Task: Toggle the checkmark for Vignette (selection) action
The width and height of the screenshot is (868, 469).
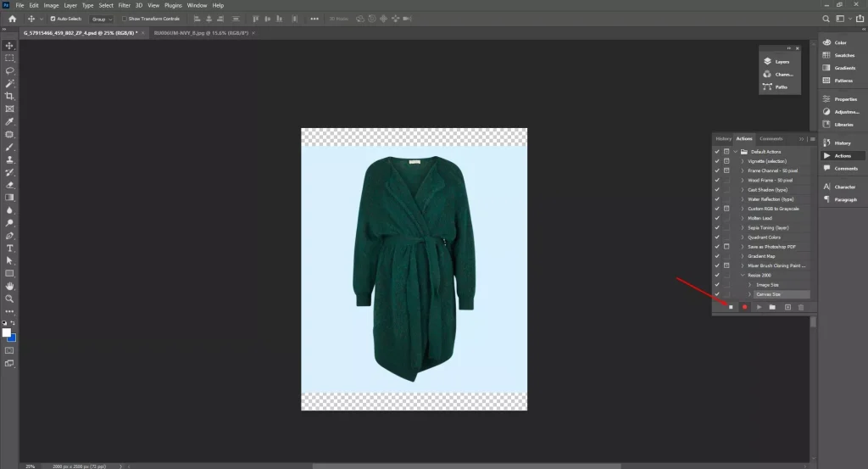Action: [x=717, y=160]
